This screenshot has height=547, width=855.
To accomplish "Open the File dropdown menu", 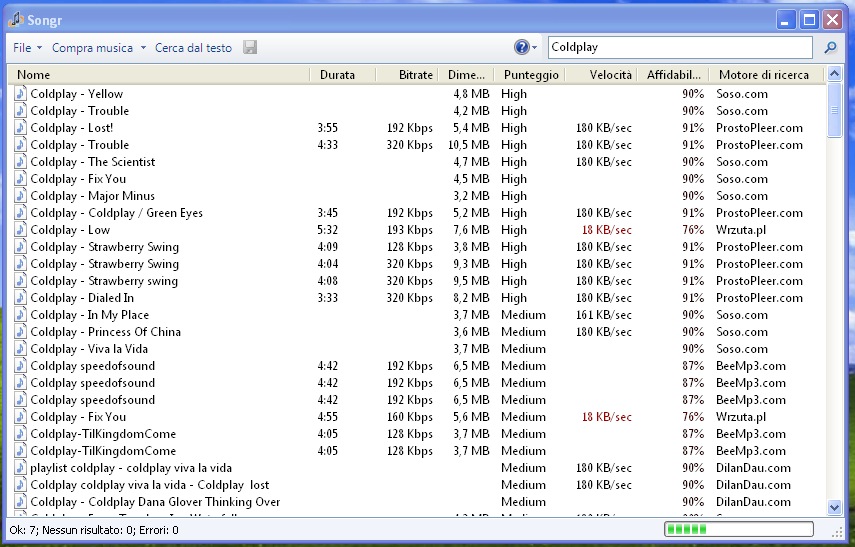I will 27,48.
